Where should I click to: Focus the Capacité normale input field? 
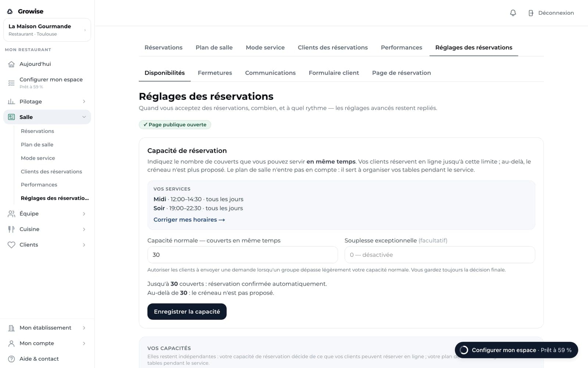point(243,255)
